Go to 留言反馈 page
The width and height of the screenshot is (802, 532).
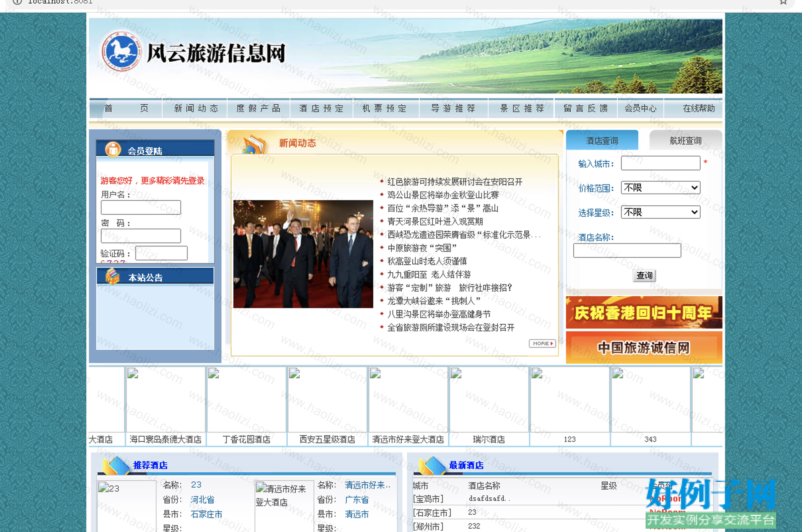tap(586, 108)
